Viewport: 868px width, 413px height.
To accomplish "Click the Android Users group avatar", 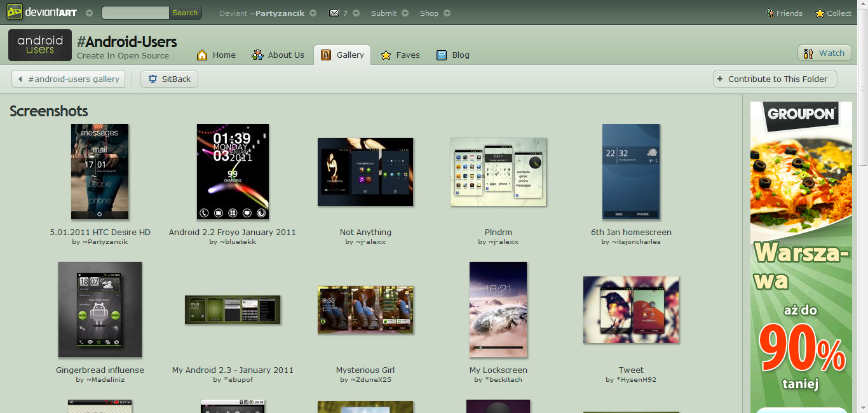I will [40, 45].
